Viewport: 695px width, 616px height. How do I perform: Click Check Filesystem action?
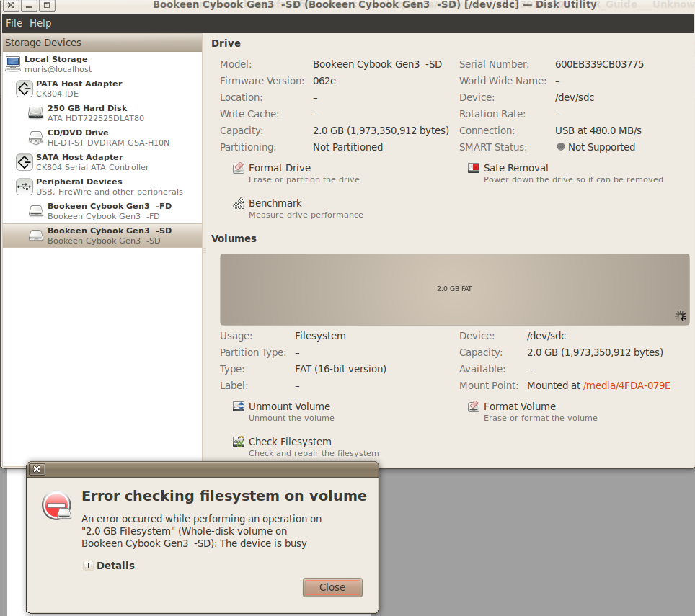306,447
